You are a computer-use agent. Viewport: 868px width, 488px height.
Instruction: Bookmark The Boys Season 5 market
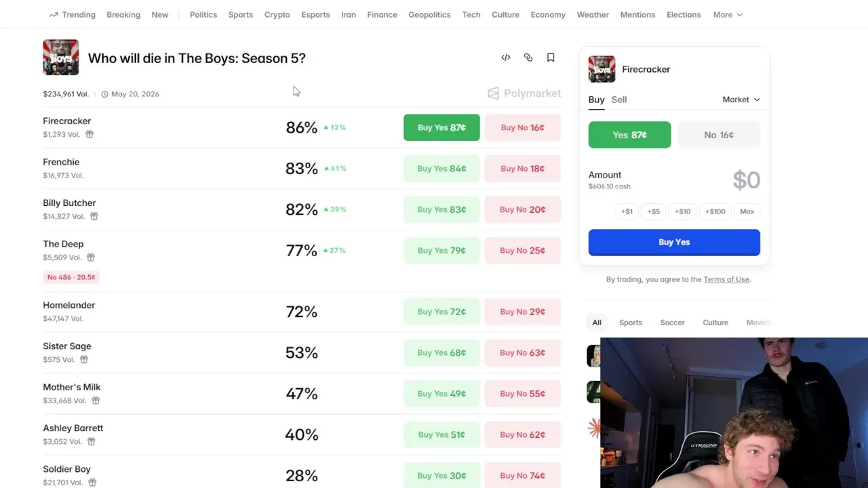pyautogui.click(x=551, y=58)
